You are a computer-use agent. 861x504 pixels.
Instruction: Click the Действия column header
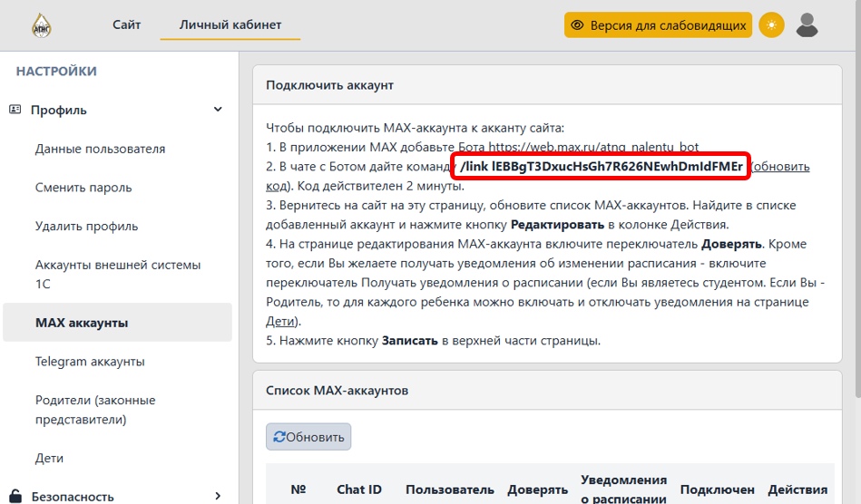coord(797,489)
